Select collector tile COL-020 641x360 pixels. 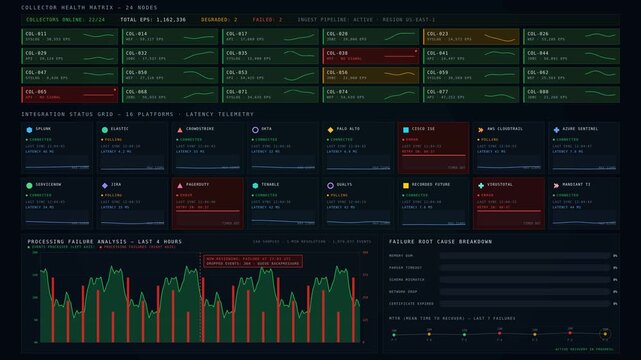coord(371,36)
